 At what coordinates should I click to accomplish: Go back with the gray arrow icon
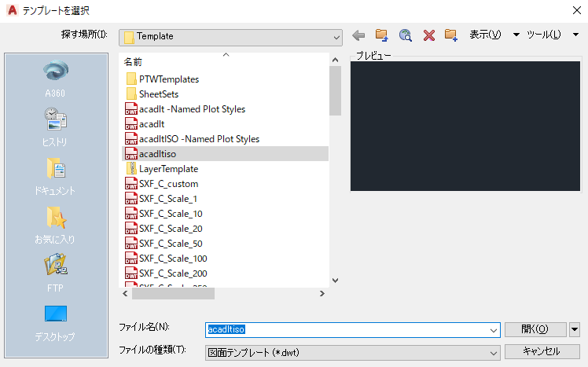[x=358, y=35]
